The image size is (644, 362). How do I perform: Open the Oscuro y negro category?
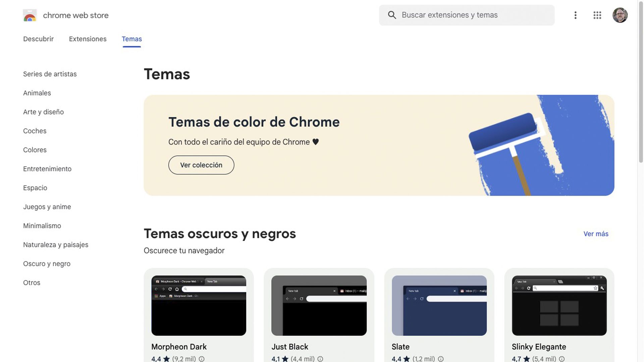[x=47, y=263]
